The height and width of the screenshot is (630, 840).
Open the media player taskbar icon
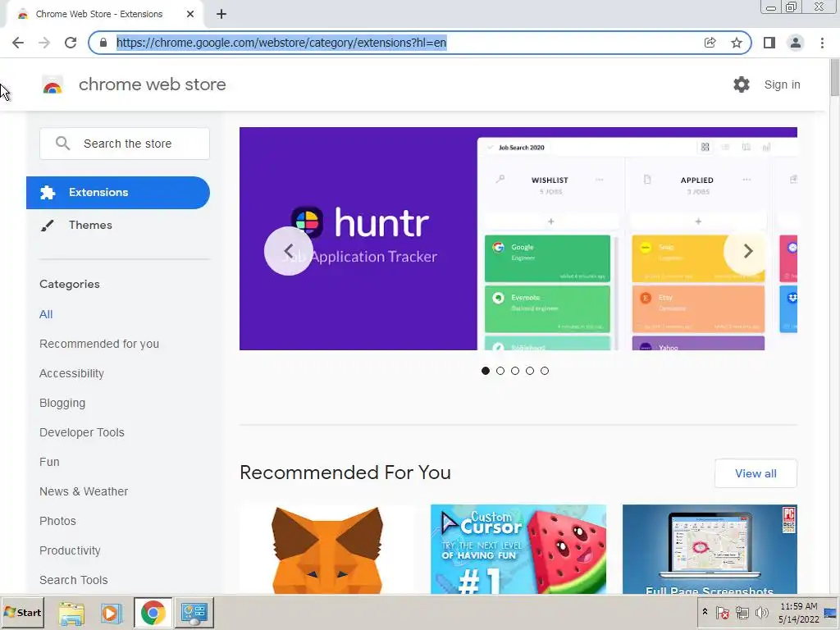pyautogui.click(x=112, y=613)
